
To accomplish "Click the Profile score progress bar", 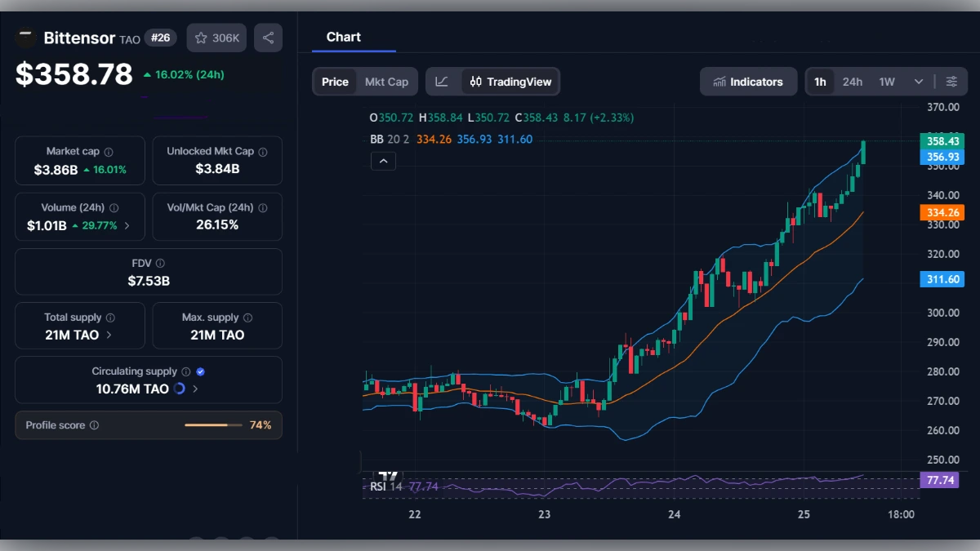I will coord(213,424).
